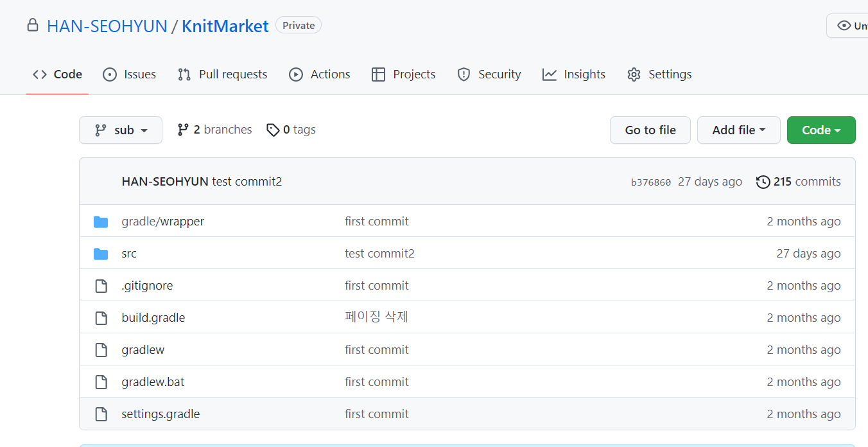Viewport: 868px width, 447px height.
Task: Open first commit message on settings.gradle row
Action: [x=377, y=414]
